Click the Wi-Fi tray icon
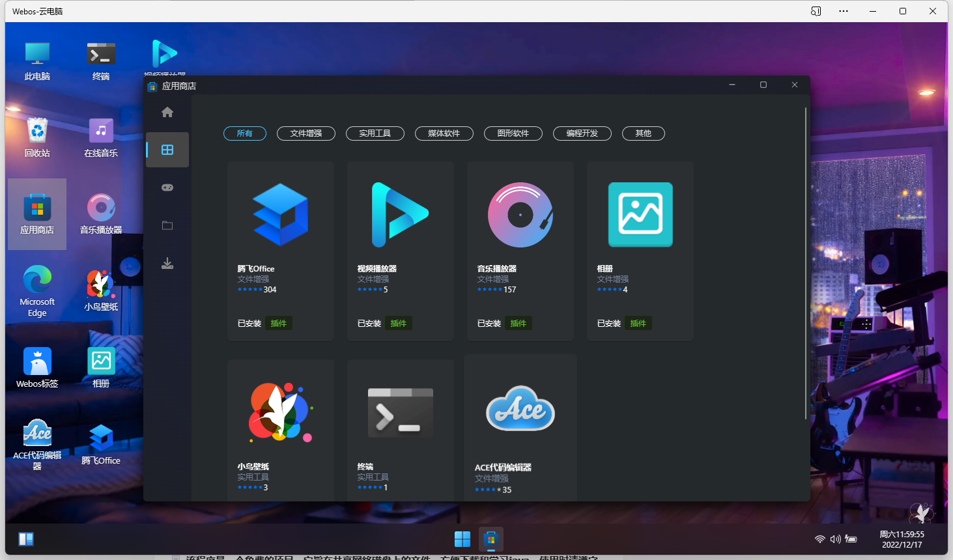Image resolution: width=953 pixels, height=560 pixels. click(x=820, y=539)
